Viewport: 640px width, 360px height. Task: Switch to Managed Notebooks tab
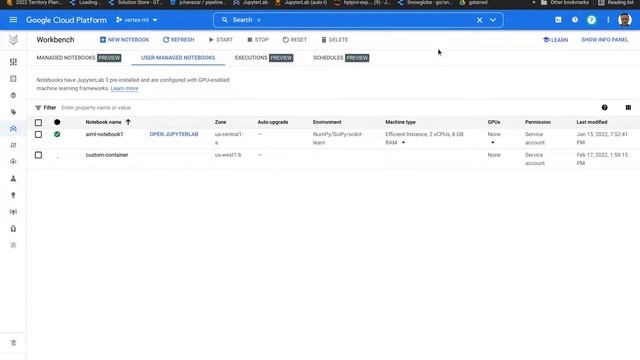coord(78,58)
